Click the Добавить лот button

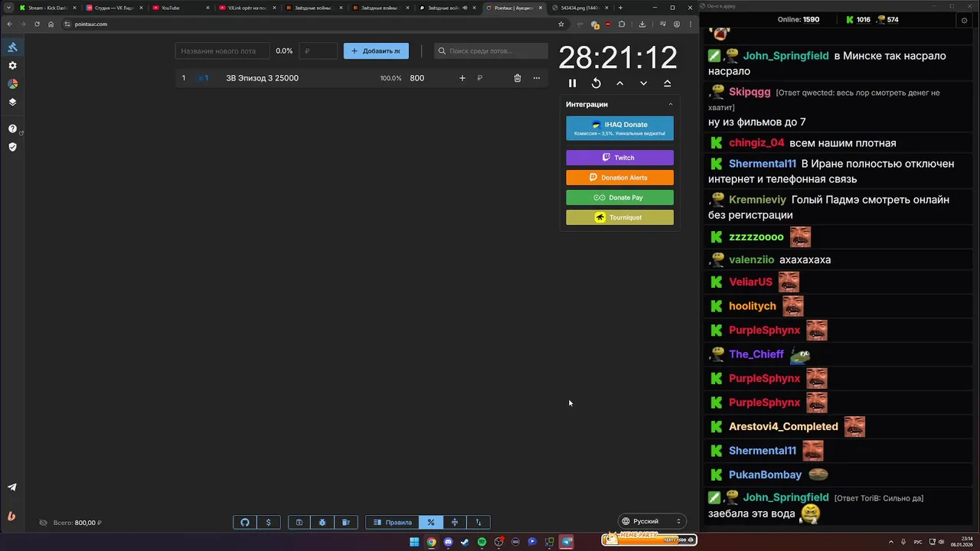point(376,51)
